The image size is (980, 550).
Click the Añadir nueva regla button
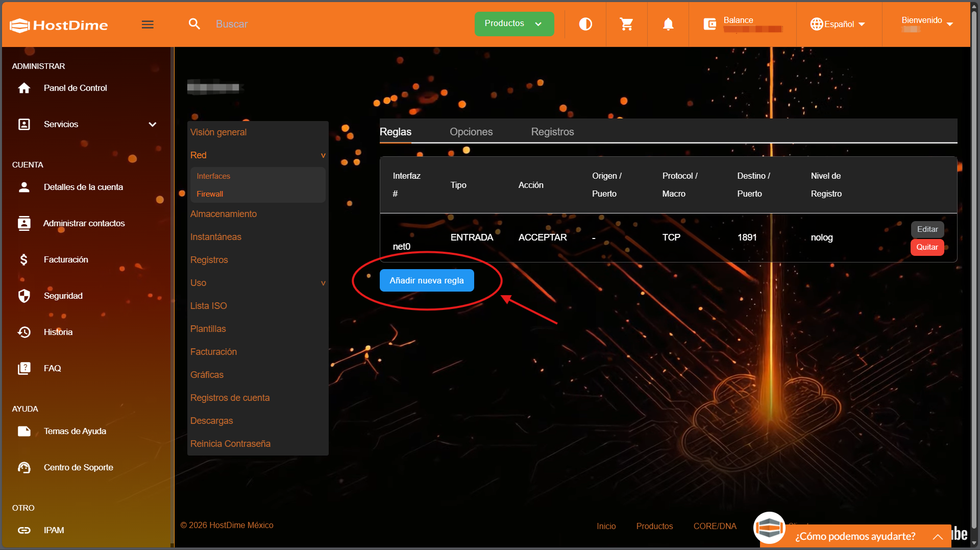[426, 280]
